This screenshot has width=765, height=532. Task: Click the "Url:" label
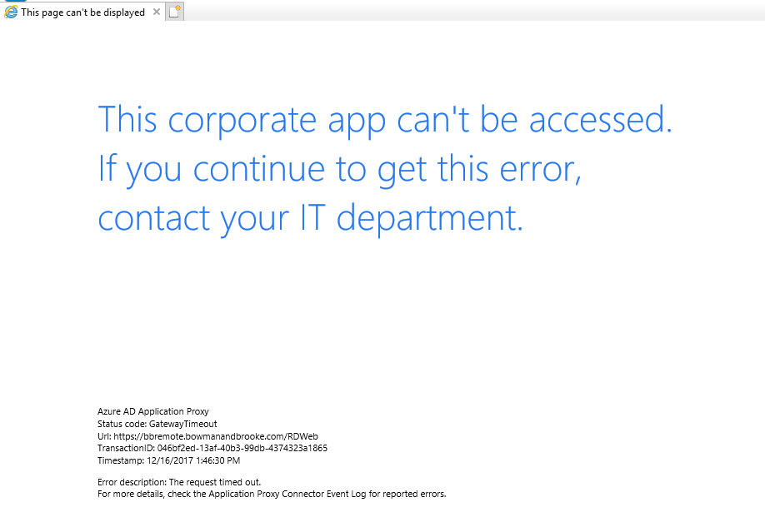point(104,436)
